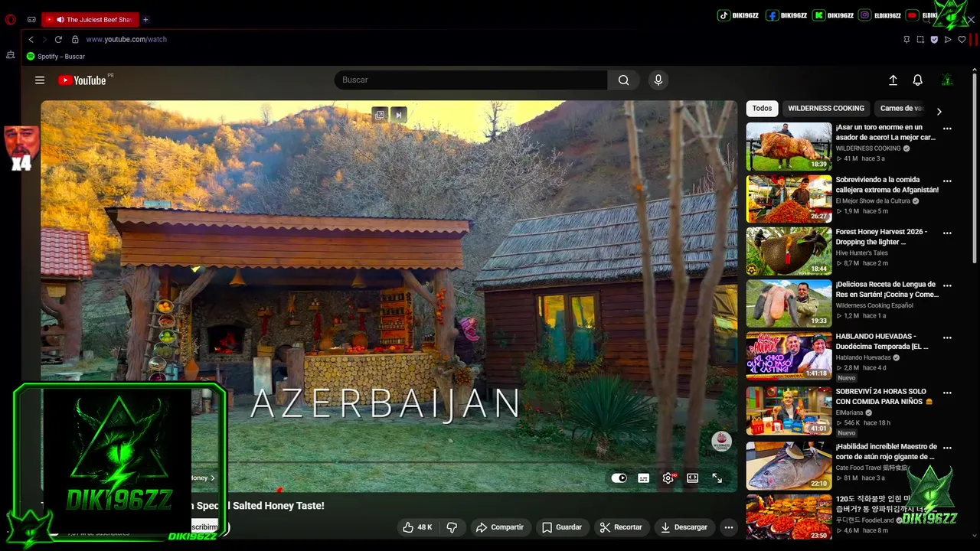The width and height of the screenshot is (980, 551).
Task: Open the upload/create icon in YouTube header
Action: [893, 80]
